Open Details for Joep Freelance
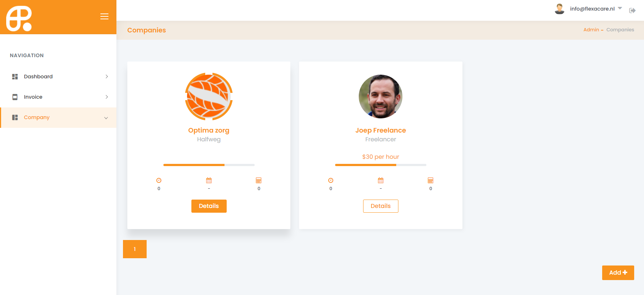The width and height of the screenshot is (644, 295). 381,206
